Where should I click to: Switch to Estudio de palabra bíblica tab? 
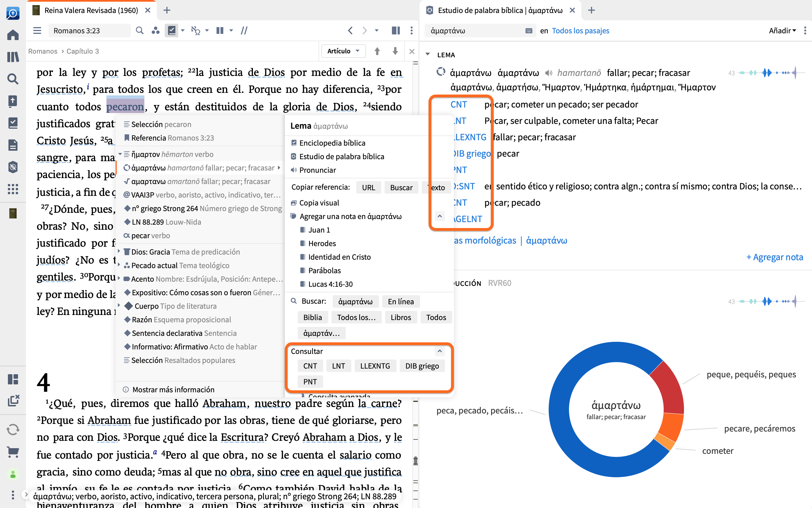click(x=500, y=10)
